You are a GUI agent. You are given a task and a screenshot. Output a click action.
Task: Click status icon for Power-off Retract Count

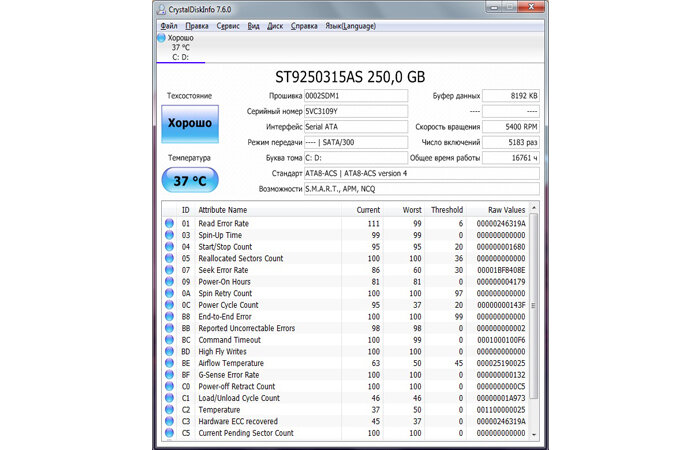(169, 386)
